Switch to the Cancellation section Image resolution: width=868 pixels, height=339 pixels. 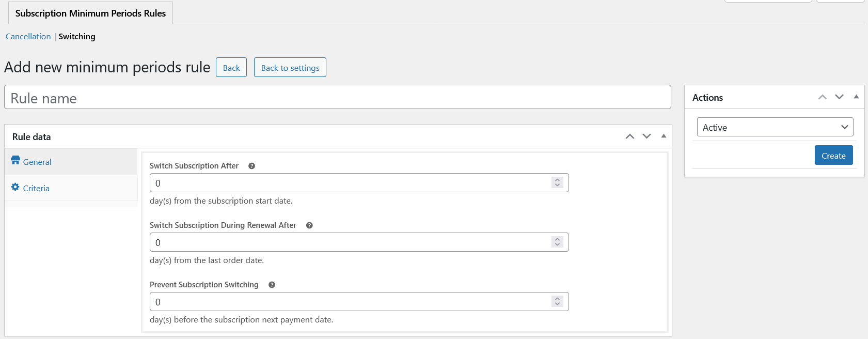[x=28, y=37]
